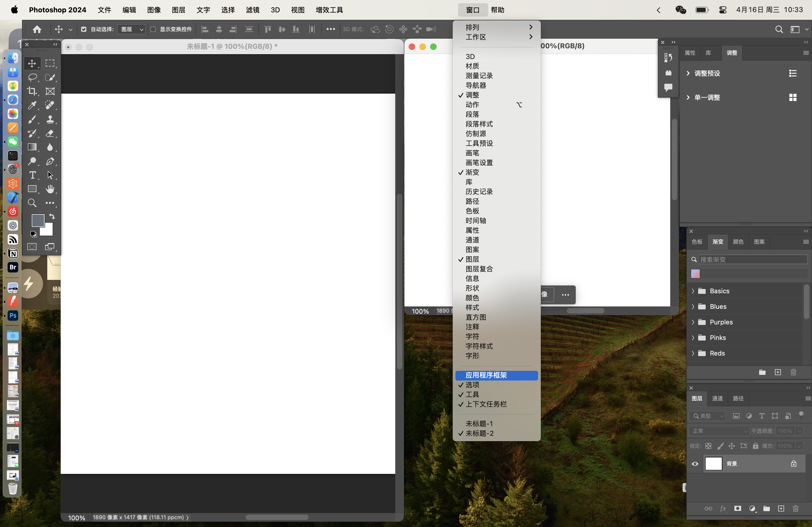Screen dimensions: 812x527
Task: Select the Zoom tool
Action: click(32, 203)
